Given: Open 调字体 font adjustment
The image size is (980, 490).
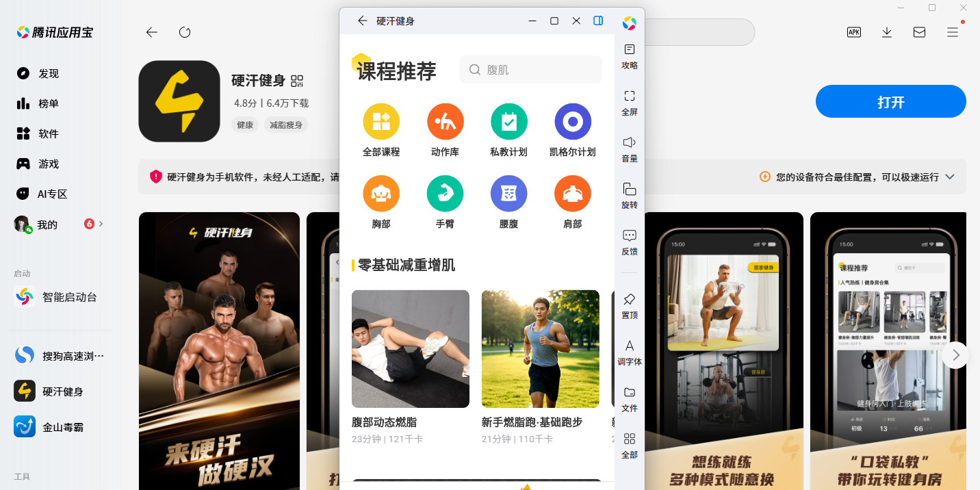Looking at the screenshot, I should click(630, 353).
